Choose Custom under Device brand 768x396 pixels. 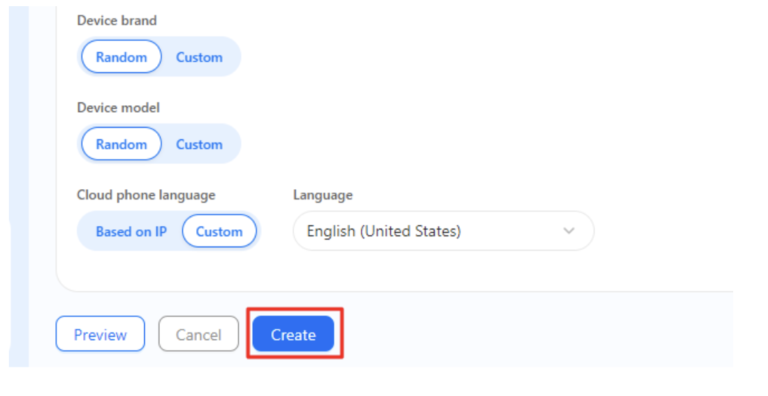point(199,57)
